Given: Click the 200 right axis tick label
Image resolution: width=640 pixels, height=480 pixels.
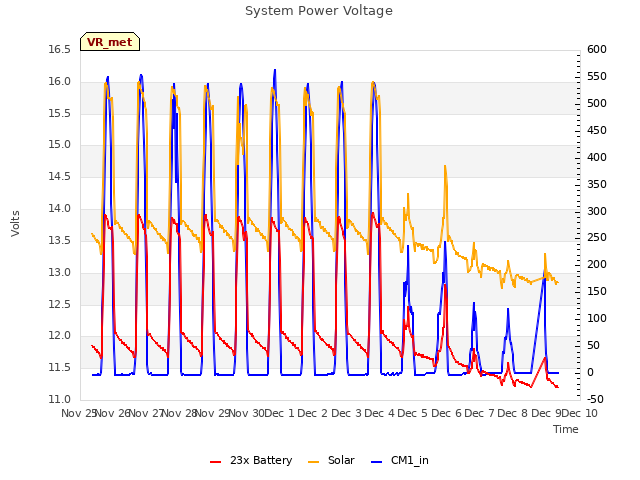Looking at the screenshot, I should pyautogui.click(x=597, y=265).
